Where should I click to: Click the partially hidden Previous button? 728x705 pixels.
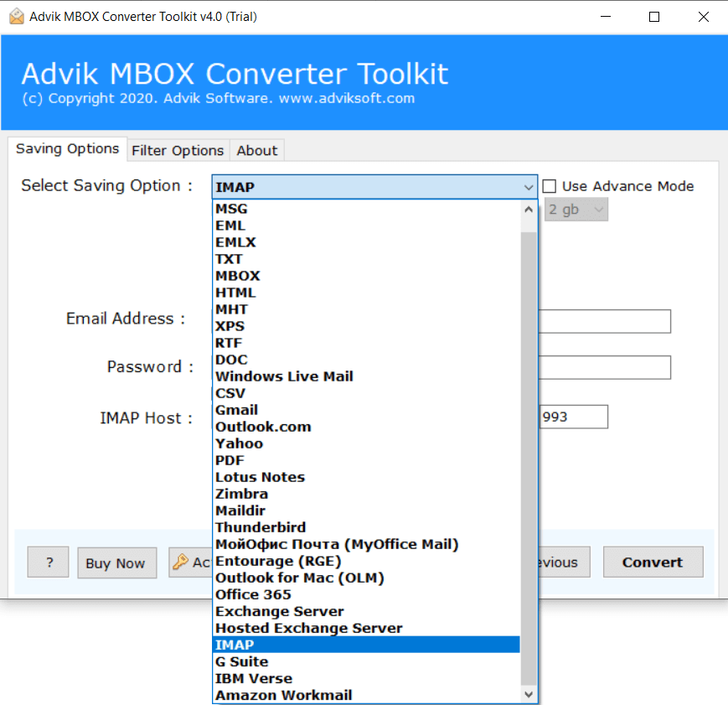pyautogui.click(x=564, y=562)
